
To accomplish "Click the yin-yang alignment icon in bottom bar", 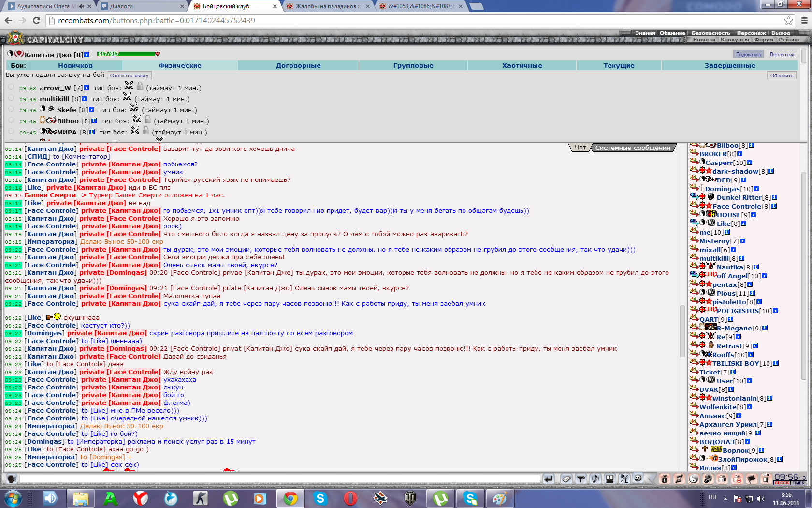I will coord(694,478).
